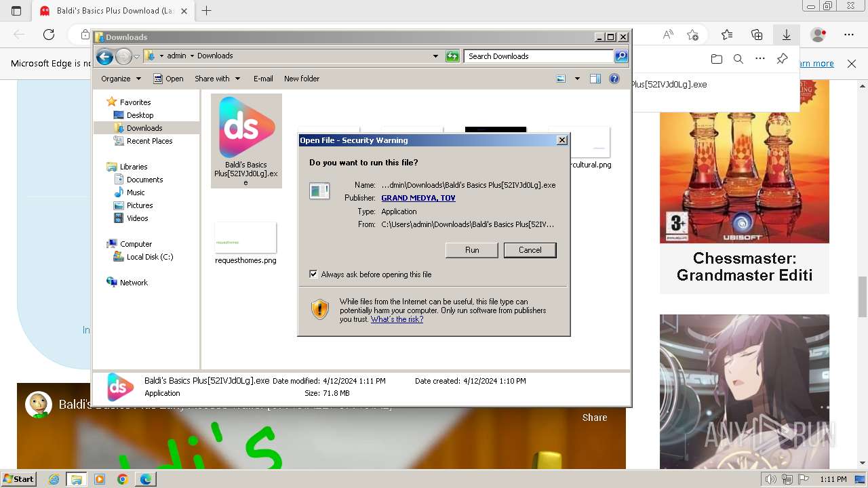Close the Baldi's Basics Plus Download tab
This screenshot has height=488, width=868.
pos(184,11)
